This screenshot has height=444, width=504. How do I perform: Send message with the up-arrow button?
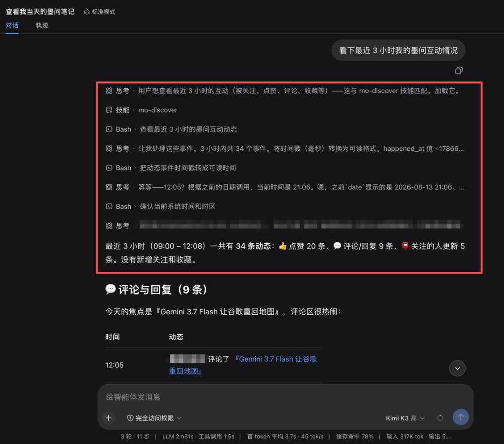coord(461,417)
